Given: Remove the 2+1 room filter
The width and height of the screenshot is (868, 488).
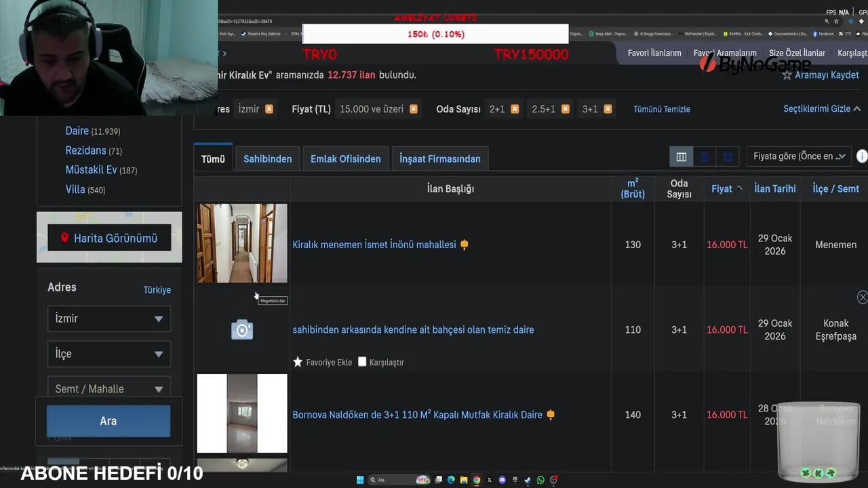Looking at the screenshot, I should click(515, 109).
